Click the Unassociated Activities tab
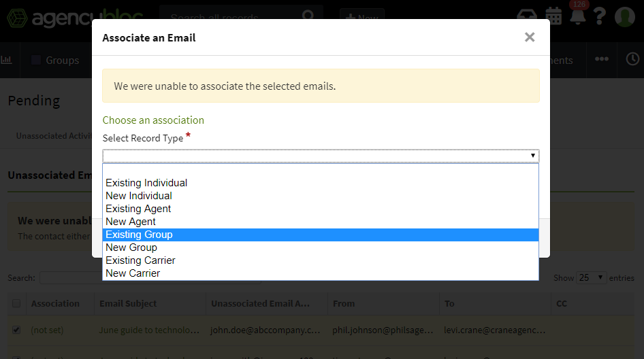Screen dimensions: 644x359 click(x=53, y=136)
